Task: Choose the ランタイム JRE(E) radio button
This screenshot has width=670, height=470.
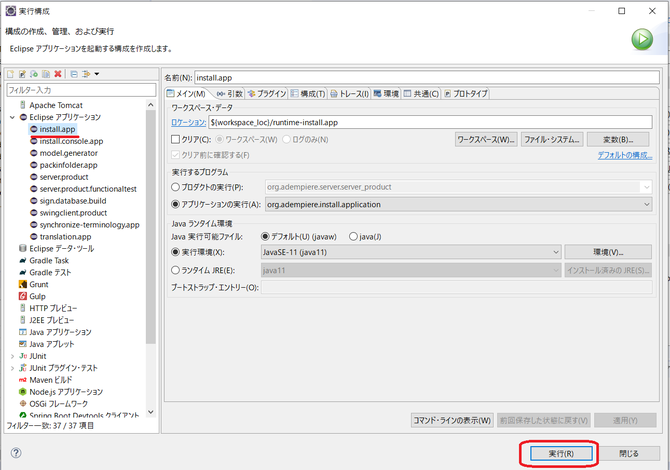Action: 175,270
